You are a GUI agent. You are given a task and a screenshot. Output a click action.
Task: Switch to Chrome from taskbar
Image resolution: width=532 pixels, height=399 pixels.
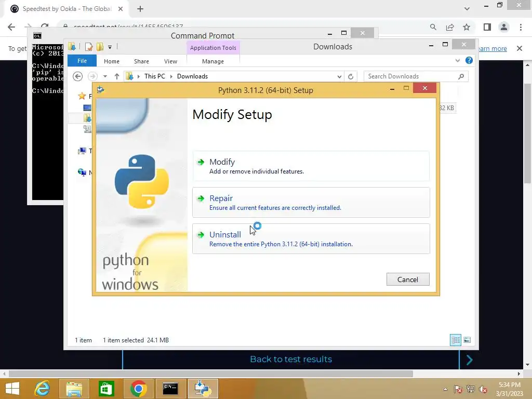point(138,389)
